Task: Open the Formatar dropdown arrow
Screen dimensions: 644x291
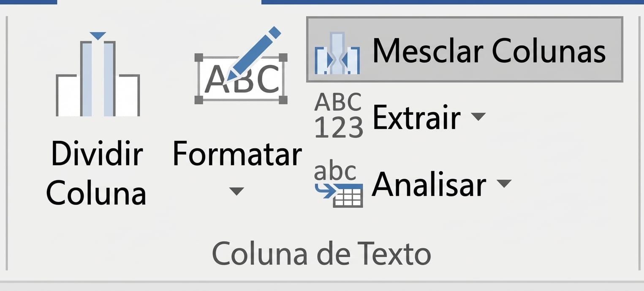Action: click(x=237, y=192)
